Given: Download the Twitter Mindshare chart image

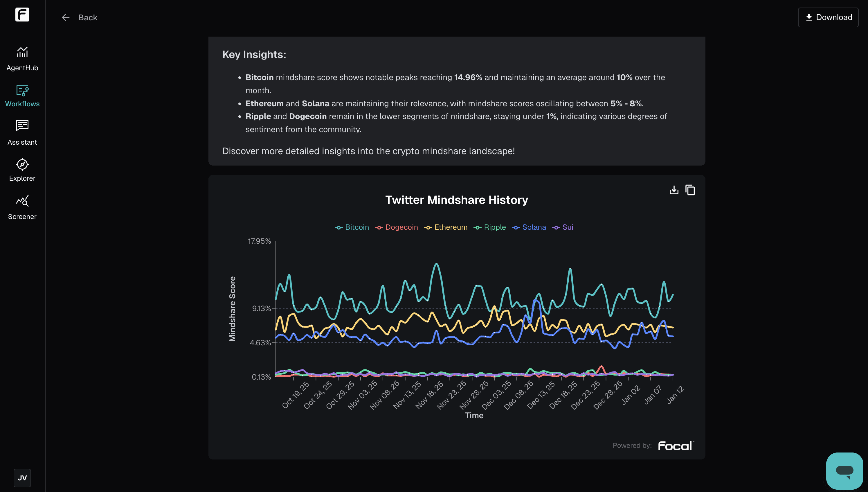Looking at the screenshot, I should pos(674,190).
